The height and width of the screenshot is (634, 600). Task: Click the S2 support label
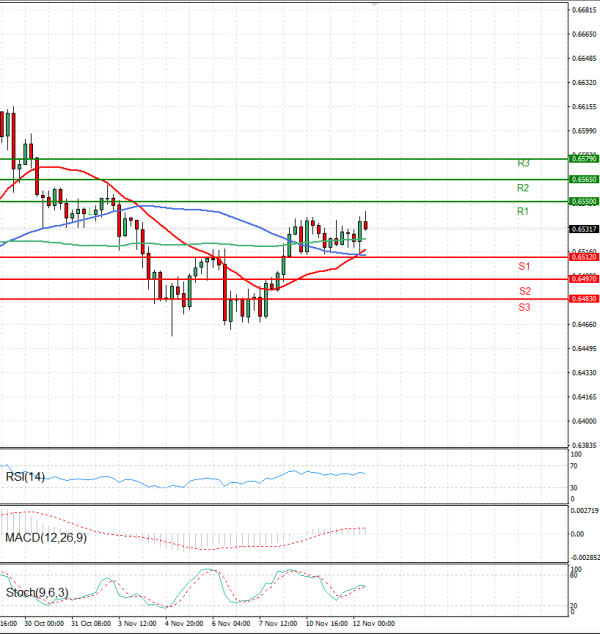[x=524, y=290]
